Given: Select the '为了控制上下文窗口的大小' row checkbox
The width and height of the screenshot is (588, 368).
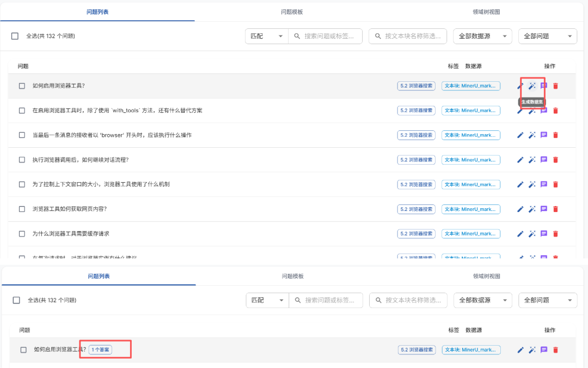Looking at the screenshot, I should (x=22, y=184).
